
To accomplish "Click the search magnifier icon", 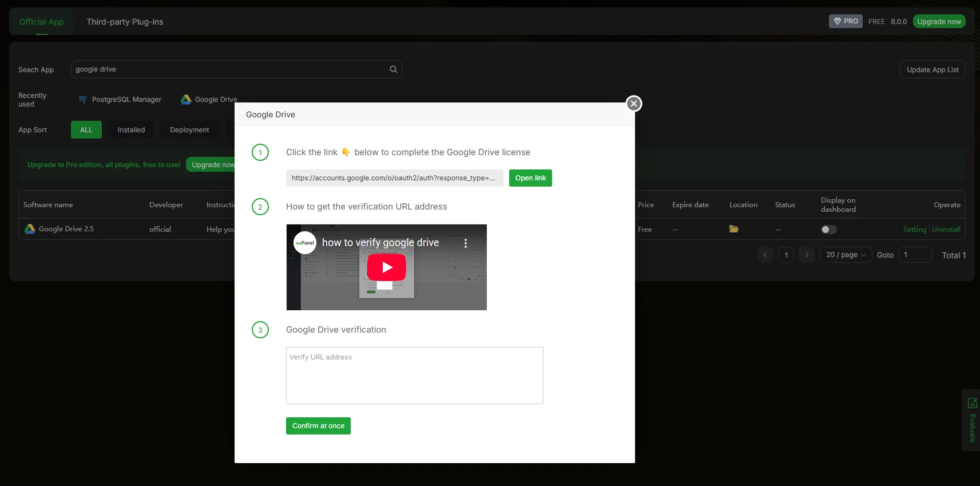I will (393, 69).
